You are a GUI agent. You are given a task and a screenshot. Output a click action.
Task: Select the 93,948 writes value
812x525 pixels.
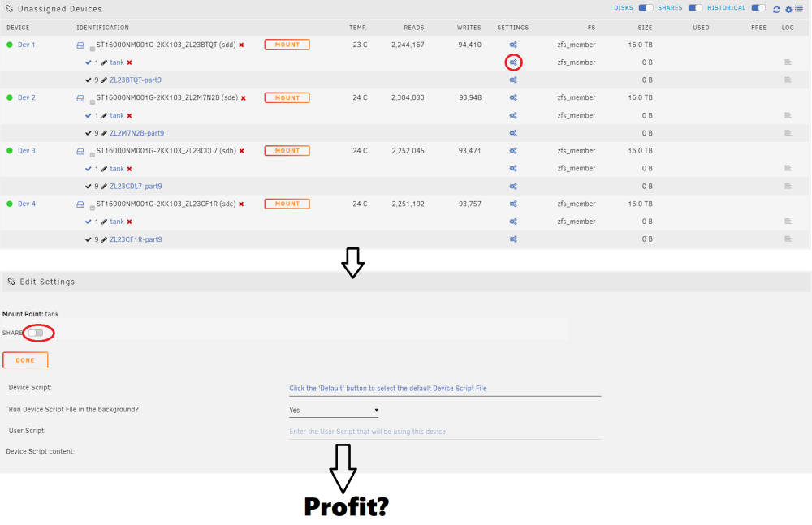(470, 98)
